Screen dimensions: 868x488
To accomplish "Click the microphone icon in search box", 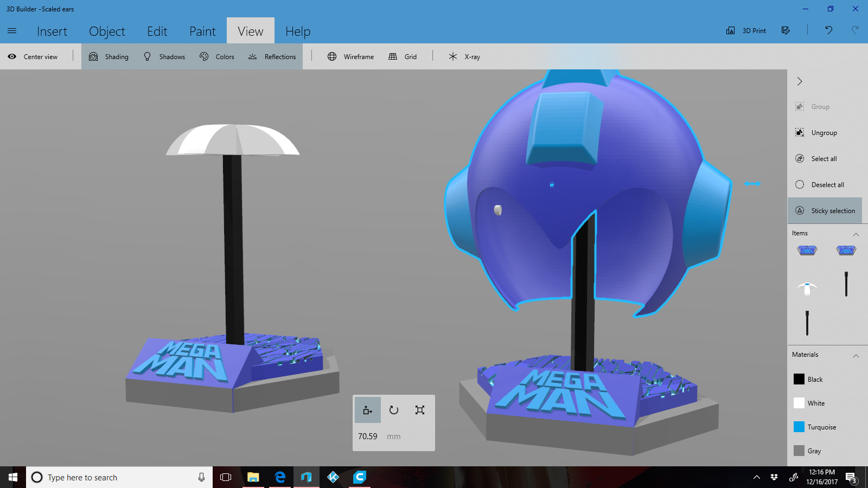I will click(201, 477).
